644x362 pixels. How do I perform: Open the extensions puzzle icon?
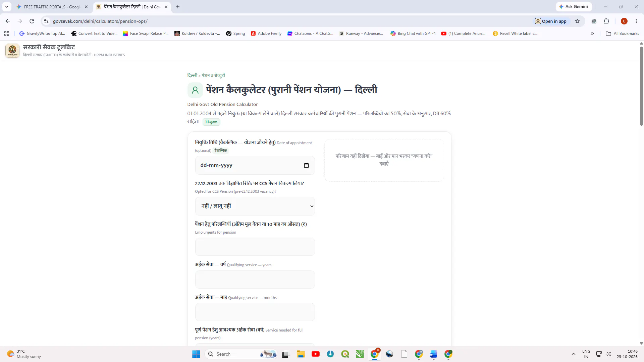click(606, 21)
